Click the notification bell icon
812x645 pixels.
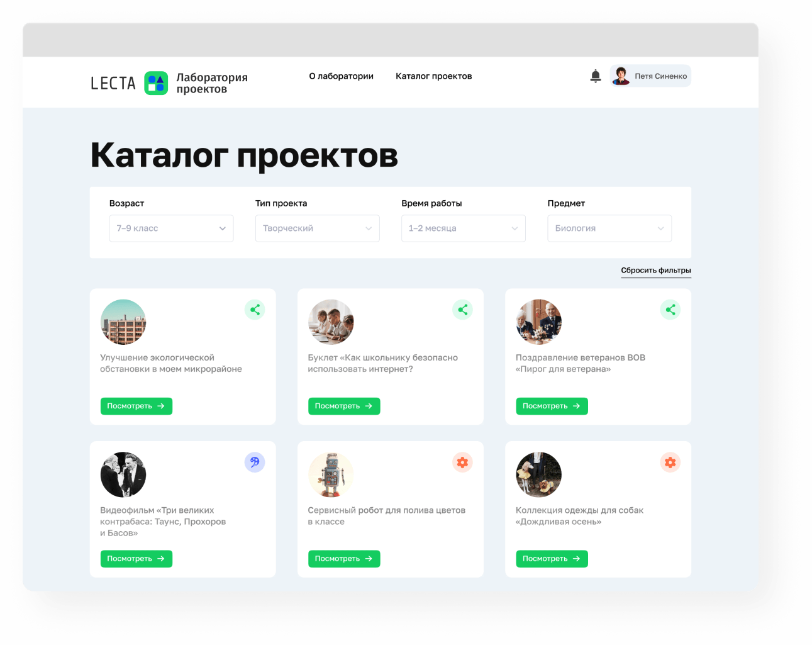click(x=596, y=76)
